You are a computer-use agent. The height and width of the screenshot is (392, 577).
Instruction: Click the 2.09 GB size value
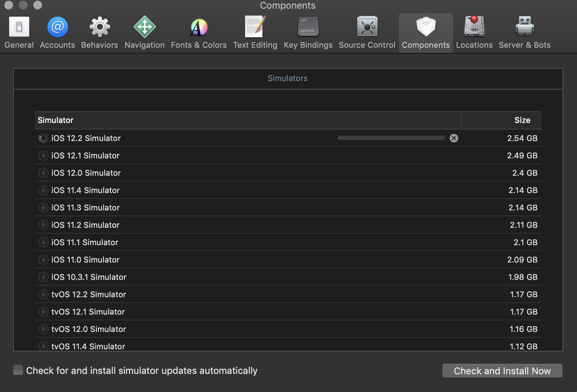coord(522,260)
